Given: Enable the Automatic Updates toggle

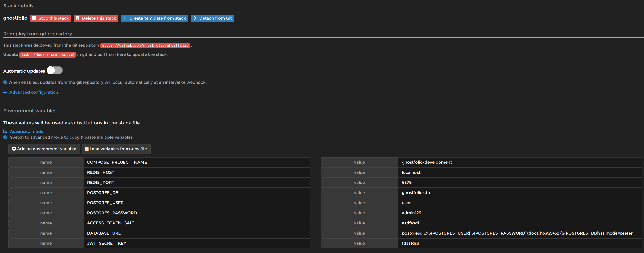Looking at the screenshot, I should [x=55, y=70].
